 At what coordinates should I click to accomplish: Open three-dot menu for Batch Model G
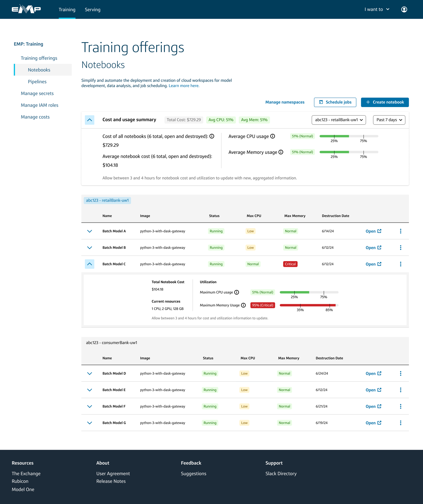(400, 423)
